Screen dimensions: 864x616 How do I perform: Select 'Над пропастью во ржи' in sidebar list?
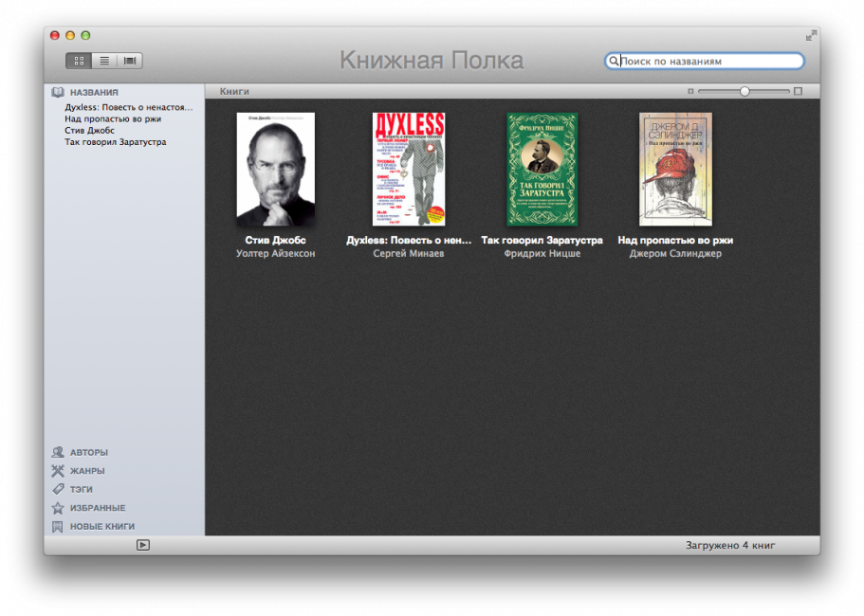[113, 119]
